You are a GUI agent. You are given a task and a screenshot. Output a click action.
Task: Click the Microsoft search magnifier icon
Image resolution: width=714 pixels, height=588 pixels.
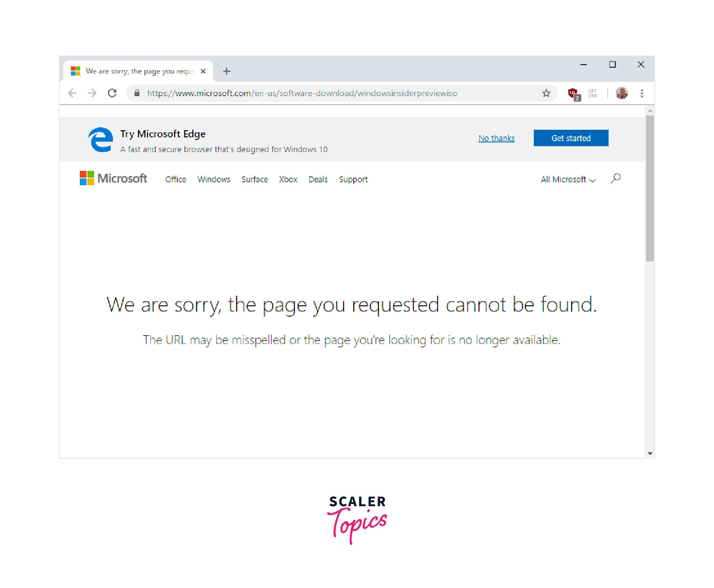pos(616,178)
